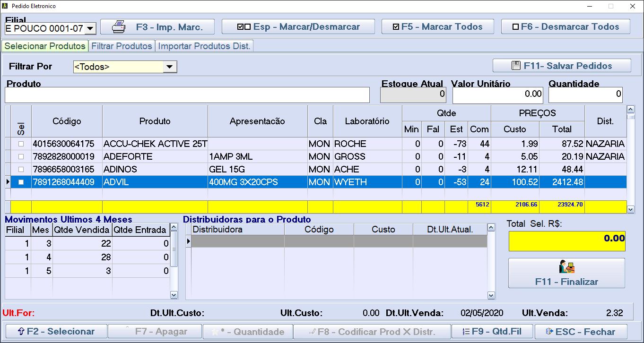Click the Dist. column header
644x343 pixels.
coord(605,121)
